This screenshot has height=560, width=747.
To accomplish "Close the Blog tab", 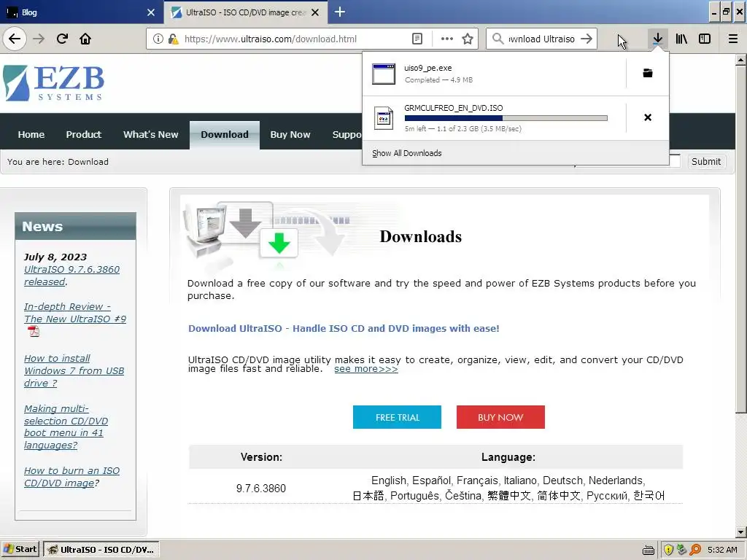I will 151,12.
